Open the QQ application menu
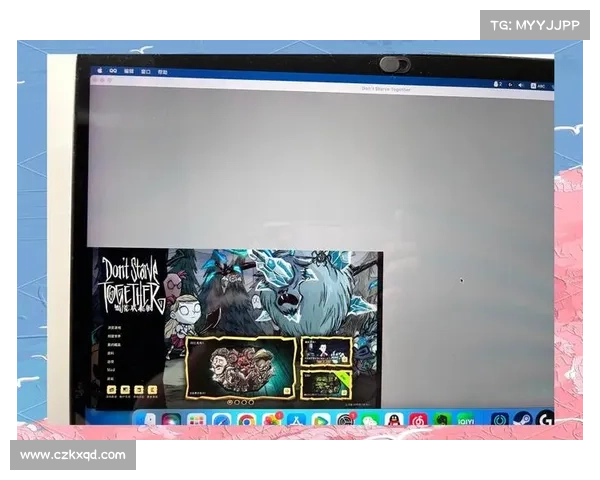The width and height of the screenshot is (600, 480). [113, 70]
